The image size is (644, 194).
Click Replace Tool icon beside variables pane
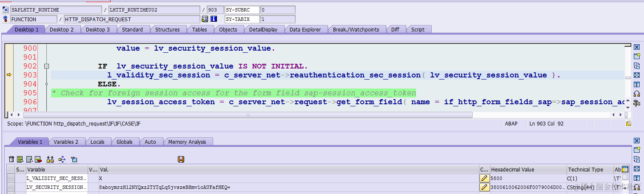pyautogui.click(x=637, y=159)
